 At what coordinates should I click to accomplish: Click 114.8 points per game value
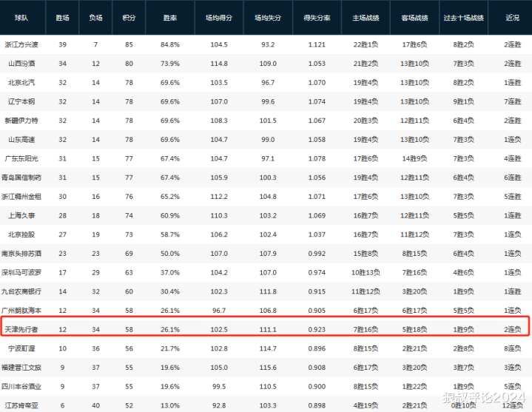(219, 64)
